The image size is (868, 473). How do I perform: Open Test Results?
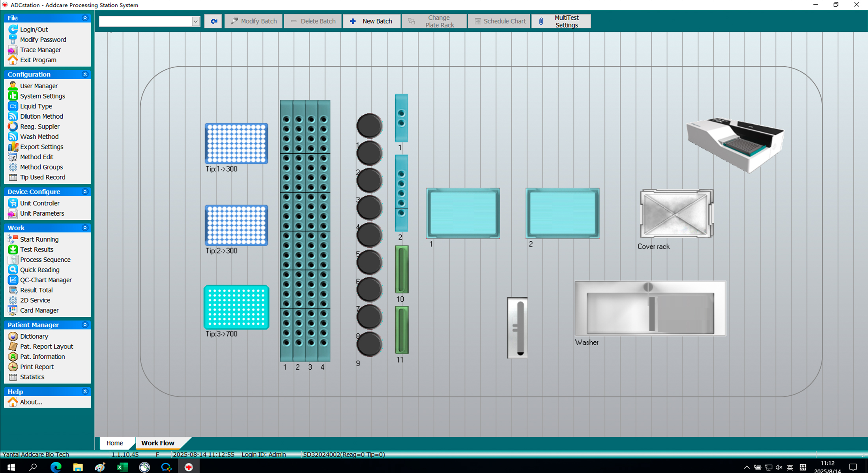37,249
